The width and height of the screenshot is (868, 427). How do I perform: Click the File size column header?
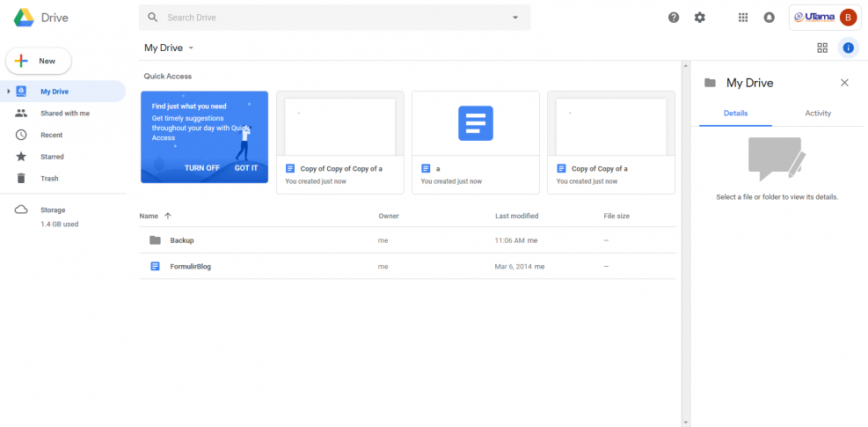point(616,216)
